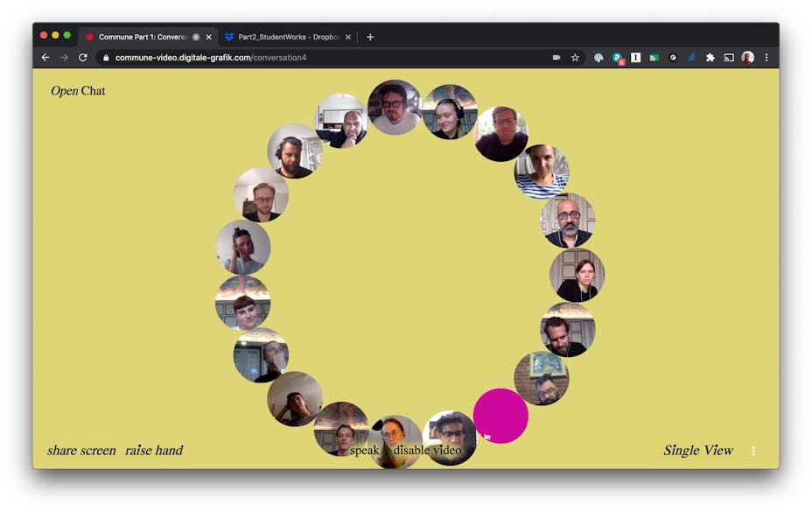Select the Commune Part 1 Conversation tab
This screenshot has height=512, width=812.
142,37
